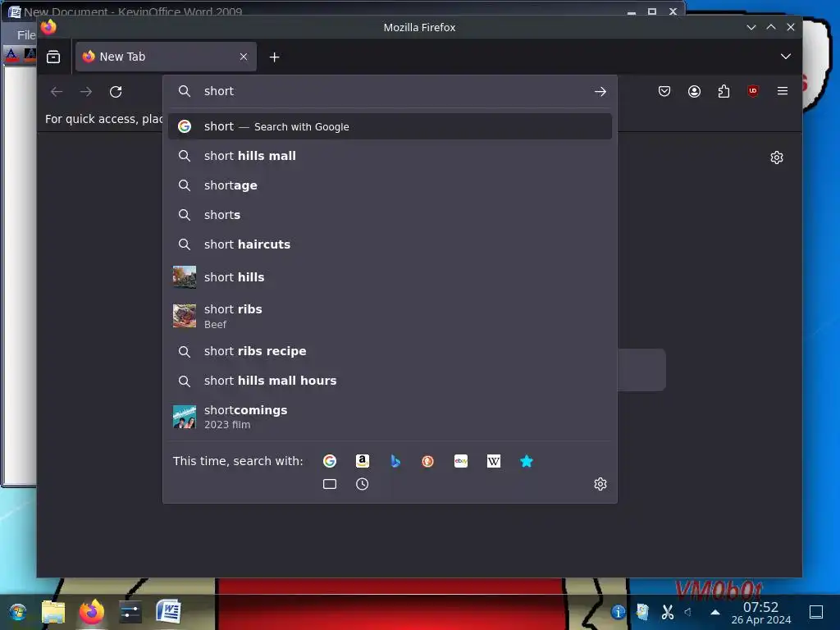
Task: Close the New Tab tab
Action: coord(243,57)
